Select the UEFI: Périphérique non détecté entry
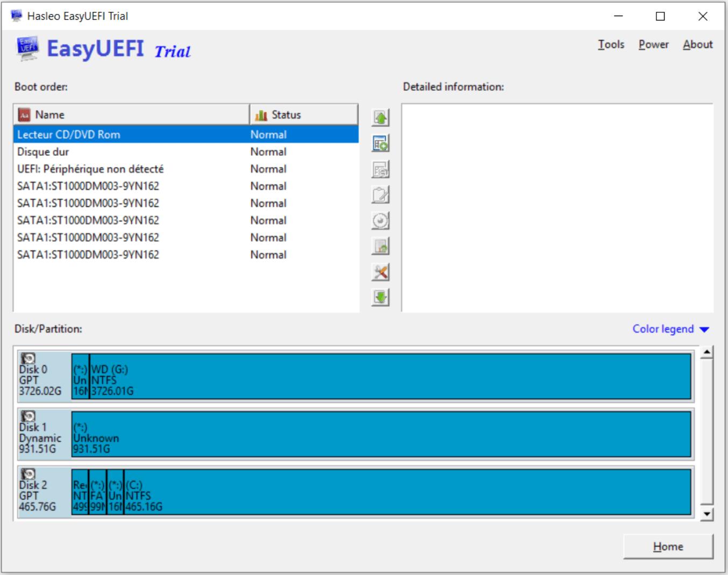 (186, 169)
